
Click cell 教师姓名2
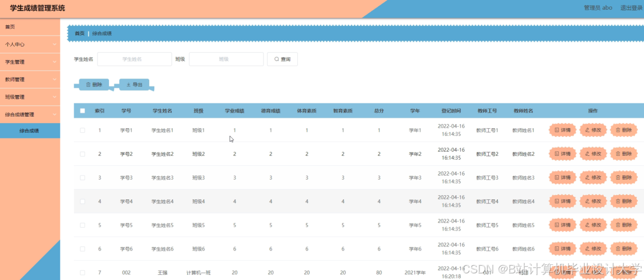point(523,154)
